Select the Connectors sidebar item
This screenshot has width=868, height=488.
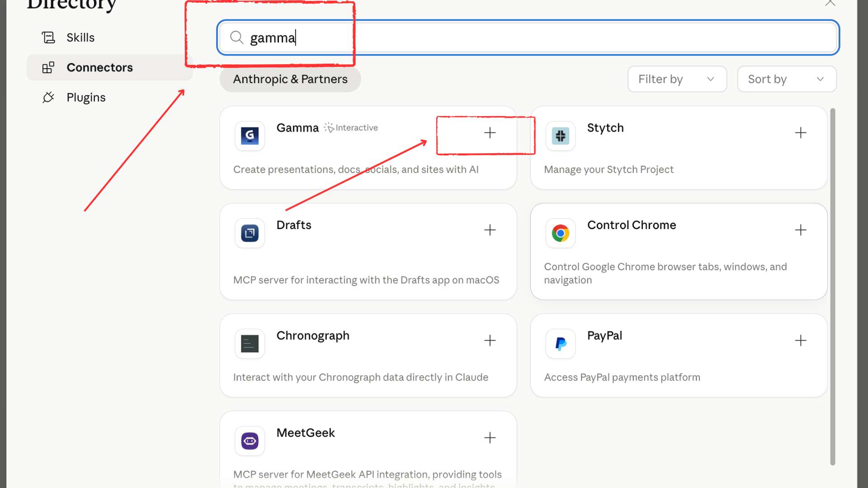[x=99, y=68]
